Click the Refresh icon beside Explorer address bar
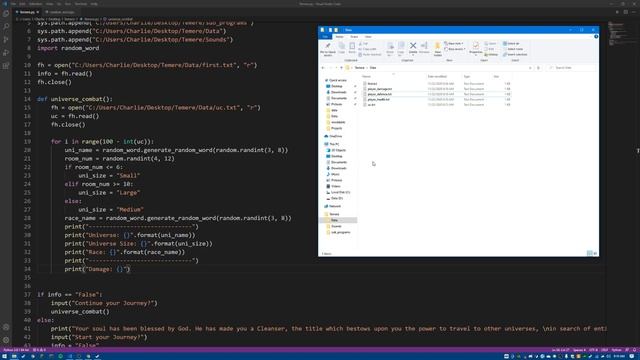 [x=538, y=68]
